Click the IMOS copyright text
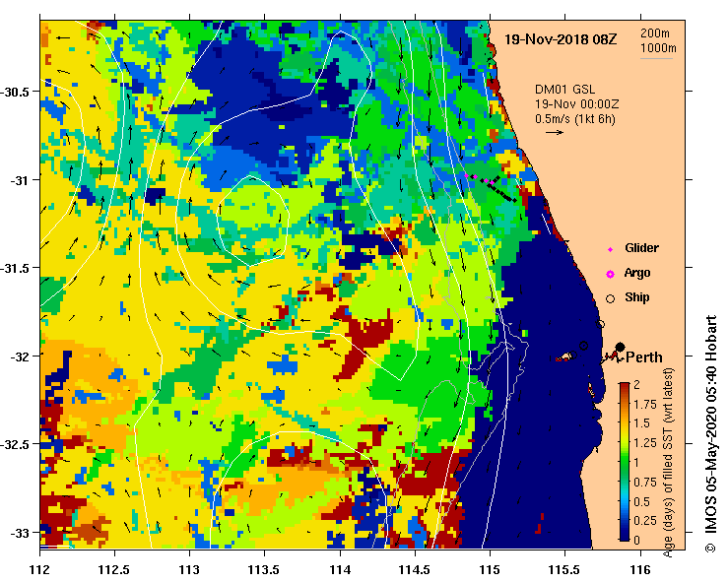 coord(711,434)
